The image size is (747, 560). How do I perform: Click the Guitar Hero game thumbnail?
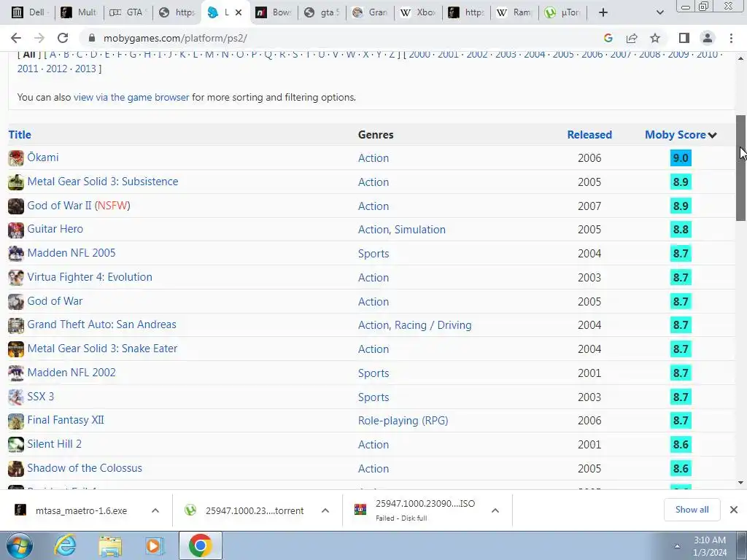pos(16,230)
